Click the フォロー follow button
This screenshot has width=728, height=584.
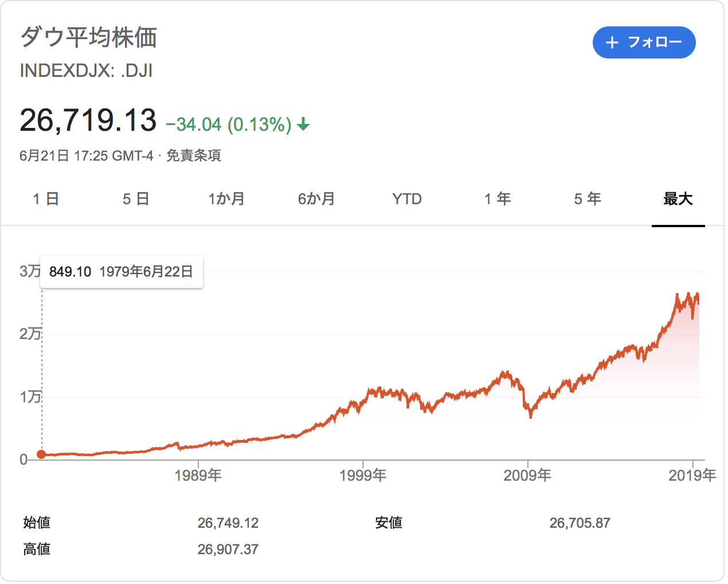click(x=644, y=42)
